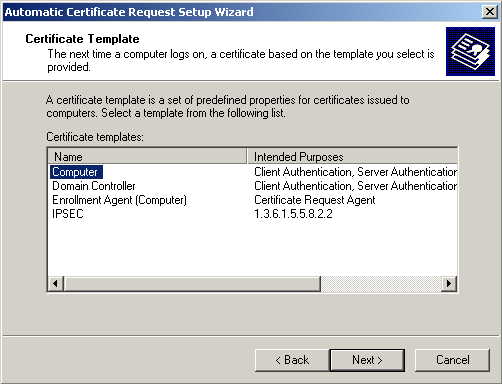Sort list by Name column header
The width and height of the screenshot is (502, 384).
147,156
